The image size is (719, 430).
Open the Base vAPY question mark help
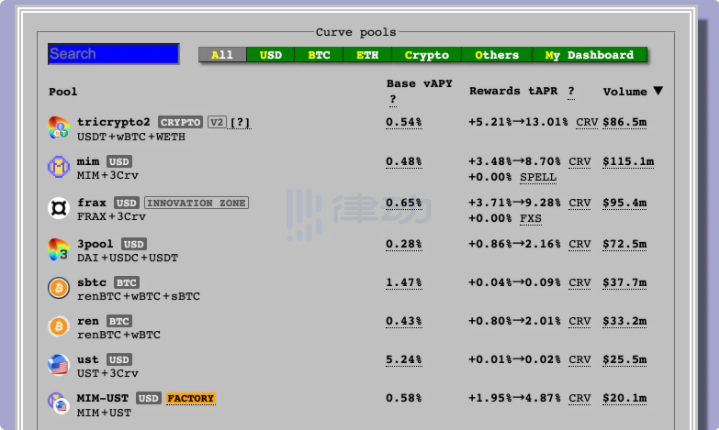pos(393,99)
